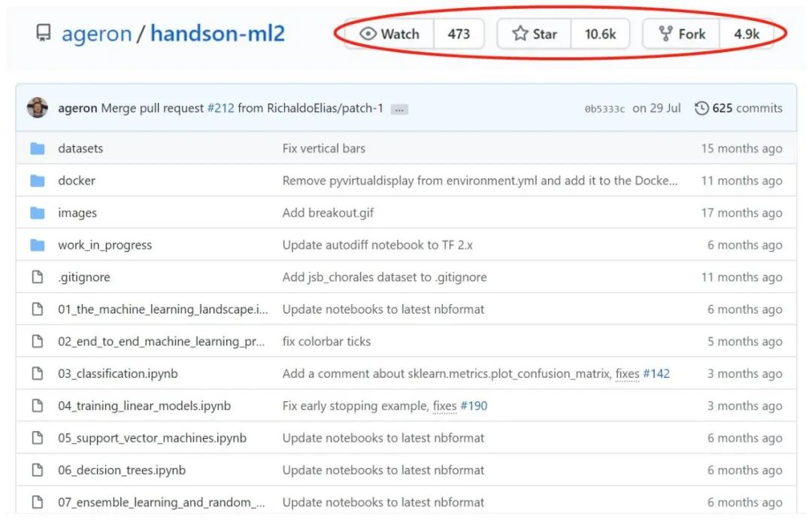Fork the repository
Viewport: 812px width, 520px height.
[x=681, y=34]
